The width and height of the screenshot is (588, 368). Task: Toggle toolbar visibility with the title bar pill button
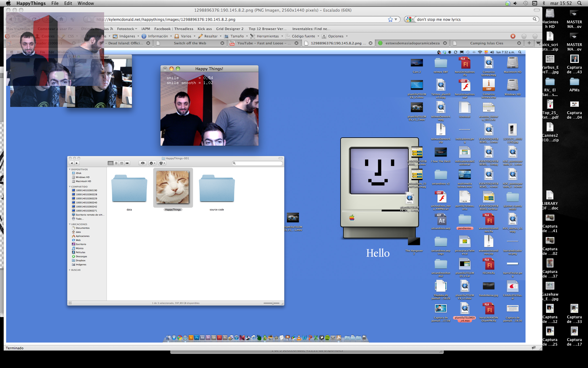point(537,10)
